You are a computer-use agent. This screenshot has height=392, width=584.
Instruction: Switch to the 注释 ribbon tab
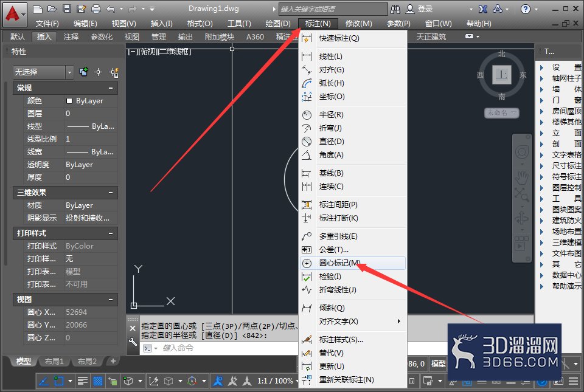71,37
